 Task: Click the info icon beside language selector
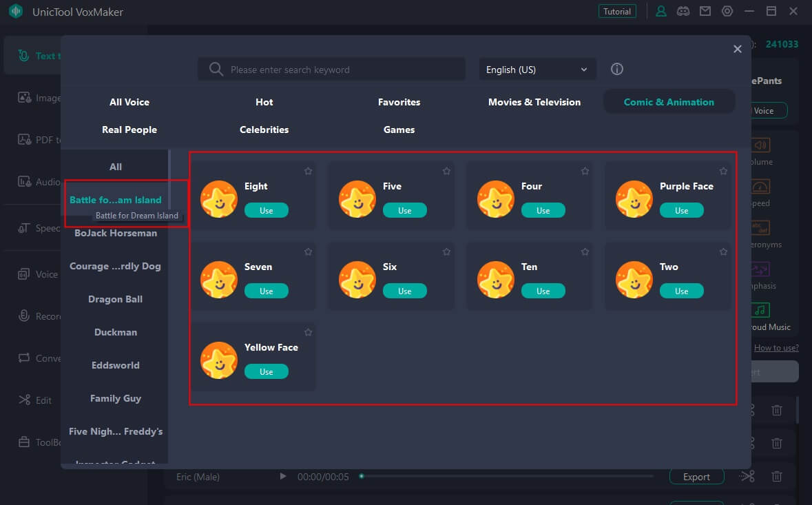(x=617, y=70)
